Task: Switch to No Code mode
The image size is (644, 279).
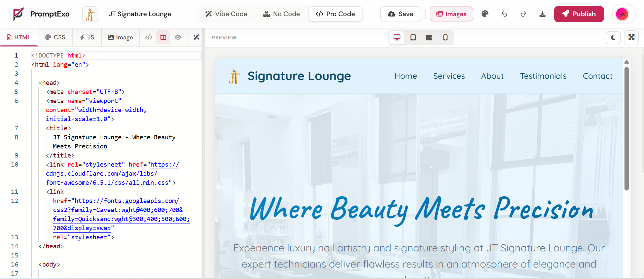Action: (x=282, y=14)
